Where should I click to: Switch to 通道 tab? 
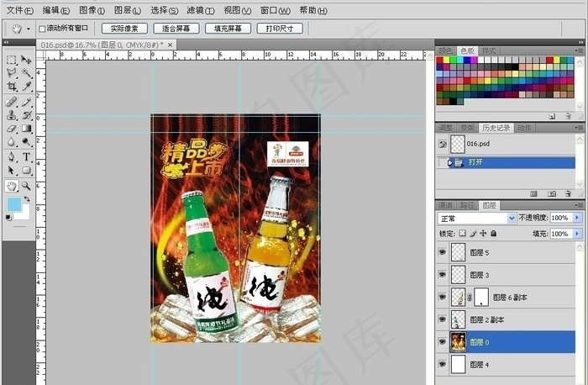tap(445, 205)
